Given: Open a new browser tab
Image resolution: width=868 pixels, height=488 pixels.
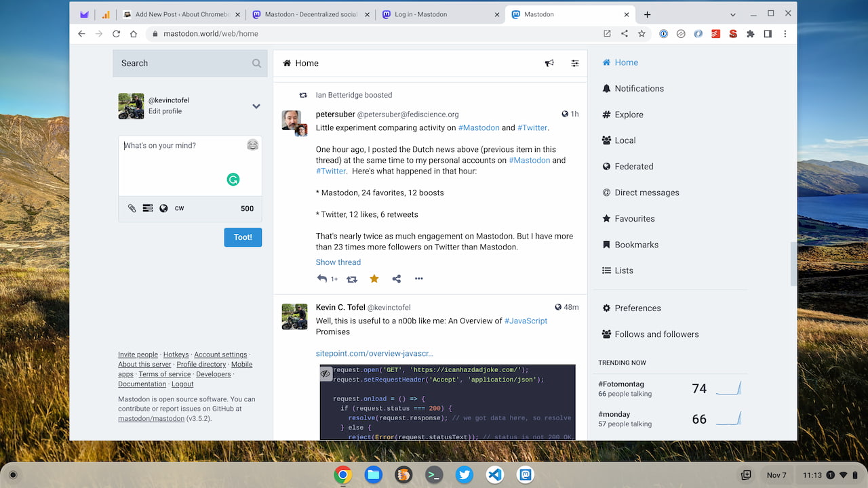Looking at the screenshot, I should pos(648,14).
